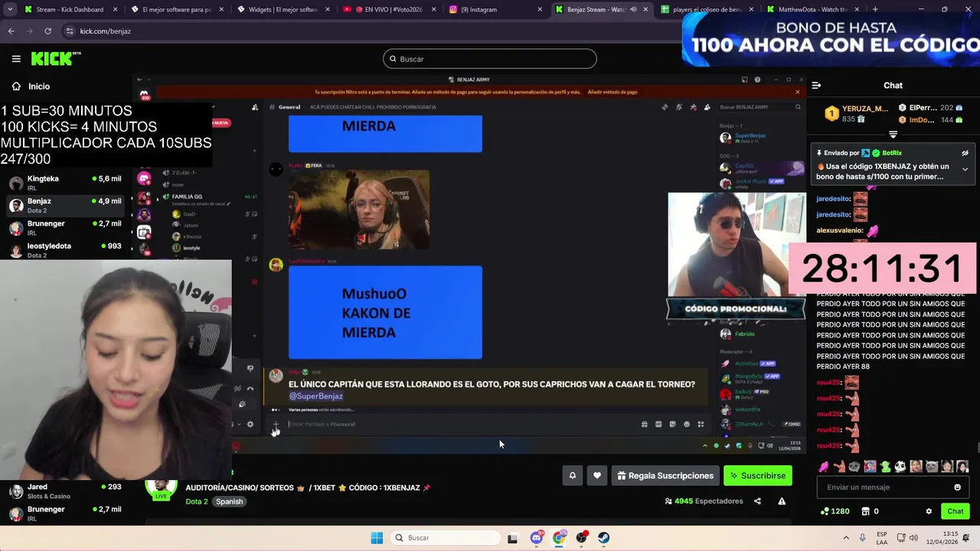This screenshot has height=551, width=980.
Task: Click the Spanish language tag
Action: [x=228, y=502]
